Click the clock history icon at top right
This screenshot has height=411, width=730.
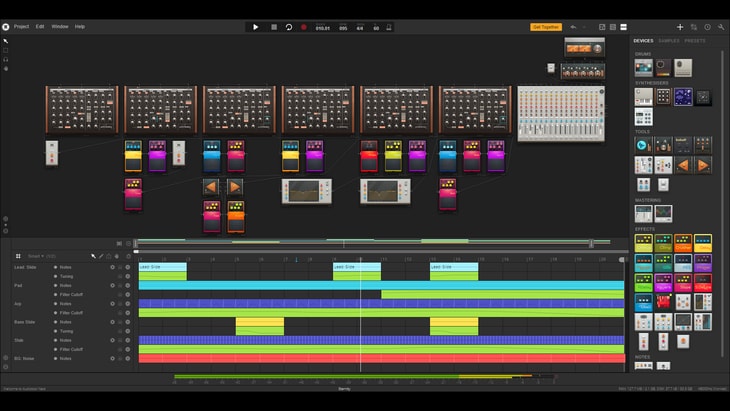[x=707, y=27]
